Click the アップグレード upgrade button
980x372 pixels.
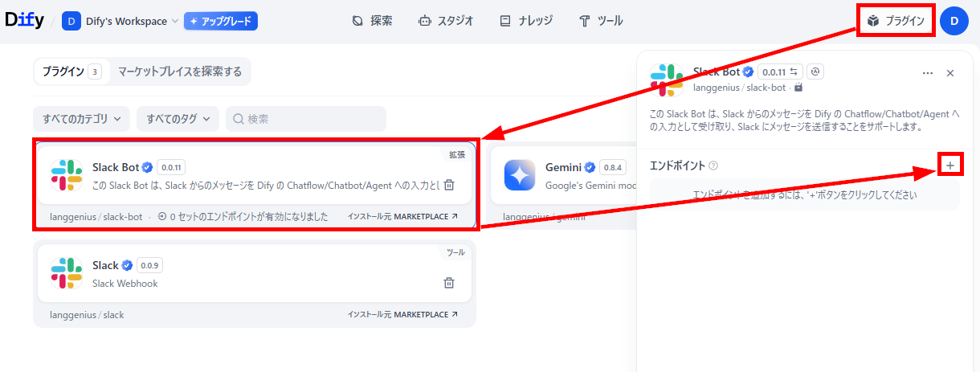[x=221, y=21]
